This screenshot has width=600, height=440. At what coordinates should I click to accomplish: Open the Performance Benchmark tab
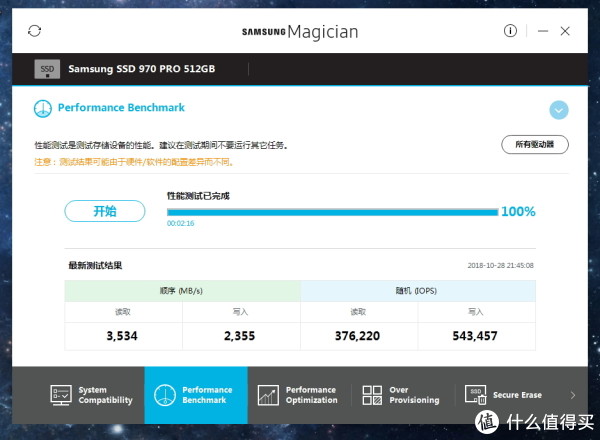pos(196,395)
